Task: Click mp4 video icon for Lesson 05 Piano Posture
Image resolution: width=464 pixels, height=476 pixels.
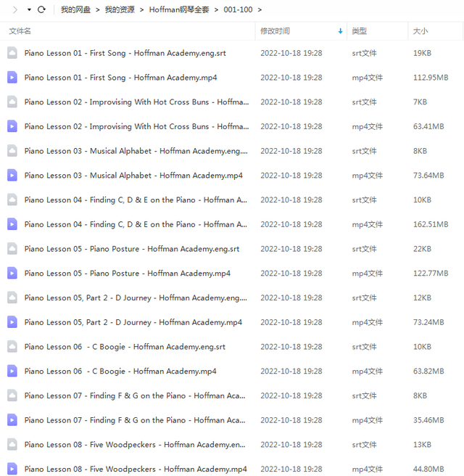Action: [12, 274]
